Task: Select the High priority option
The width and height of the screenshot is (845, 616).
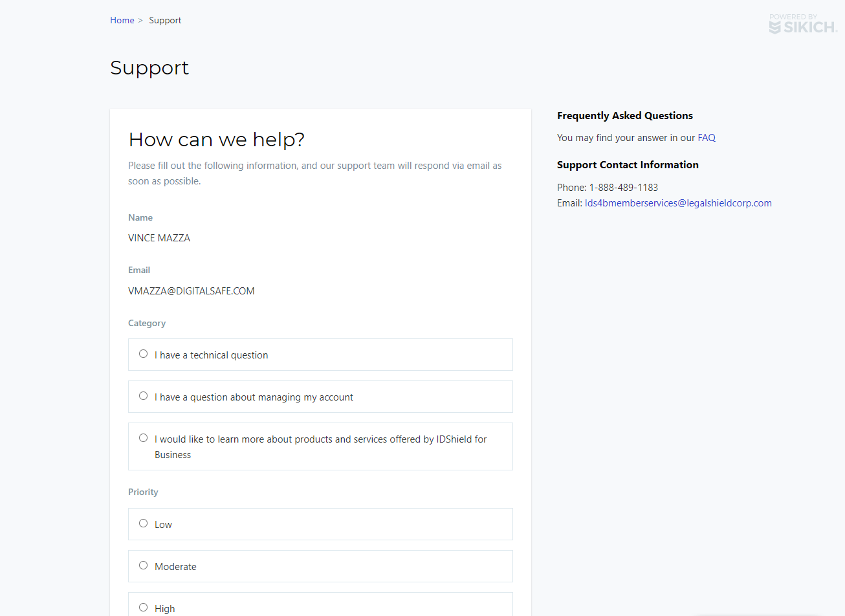Action: tap(143, 607)
